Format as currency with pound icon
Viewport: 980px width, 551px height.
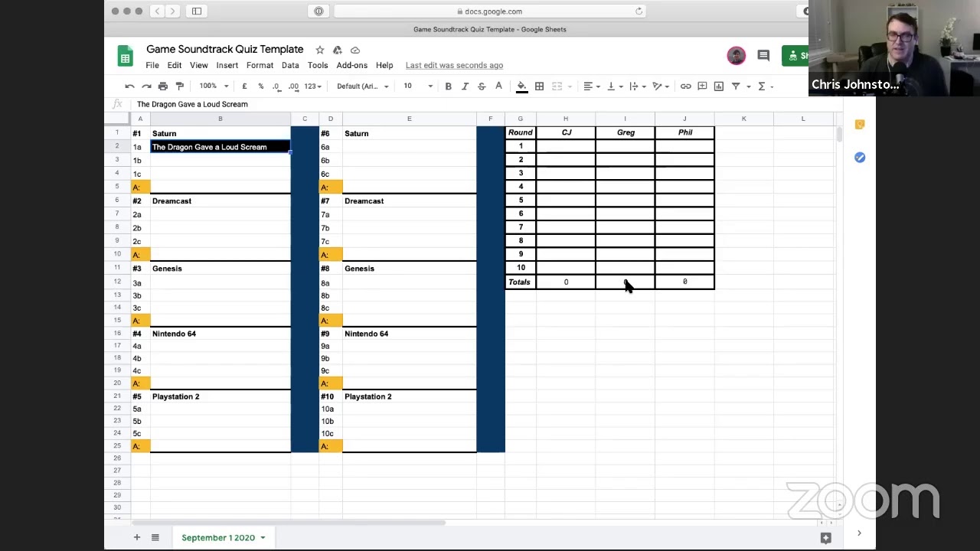click(x=244, y=86)
